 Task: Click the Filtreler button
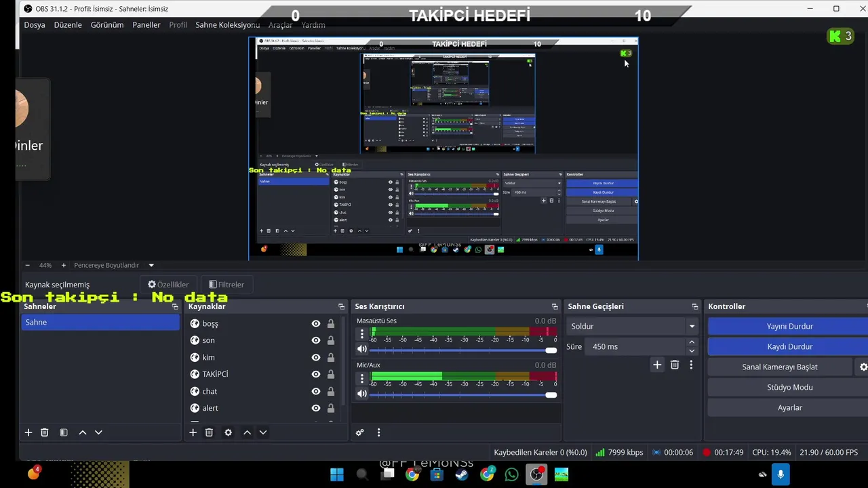pos(226,285)
